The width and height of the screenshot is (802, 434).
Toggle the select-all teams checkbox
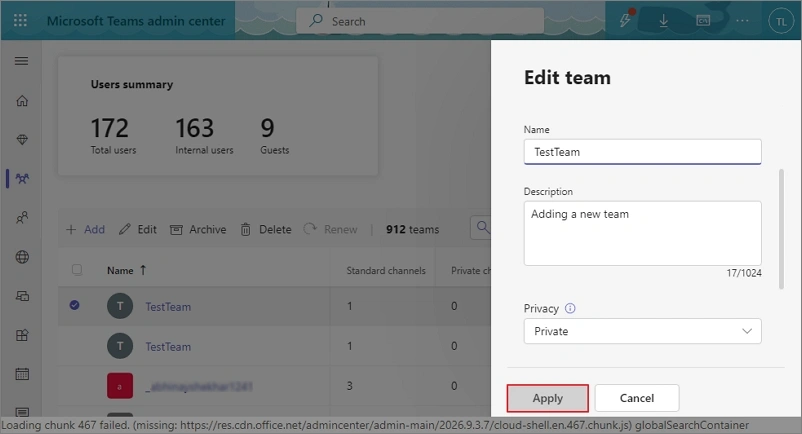(x=77, y=269)
